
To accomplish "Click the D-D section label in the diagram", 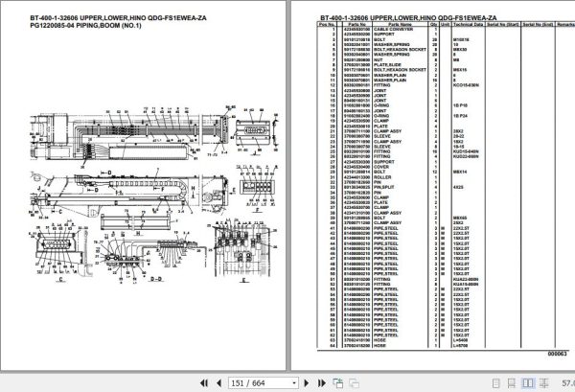I will tap(156, 279).
